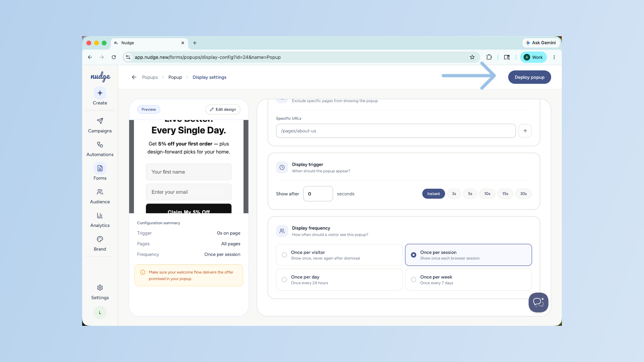The height and width of the screenshot is (362, 644).
Task: View the Analytics section
Action: [x=100, y=220]
